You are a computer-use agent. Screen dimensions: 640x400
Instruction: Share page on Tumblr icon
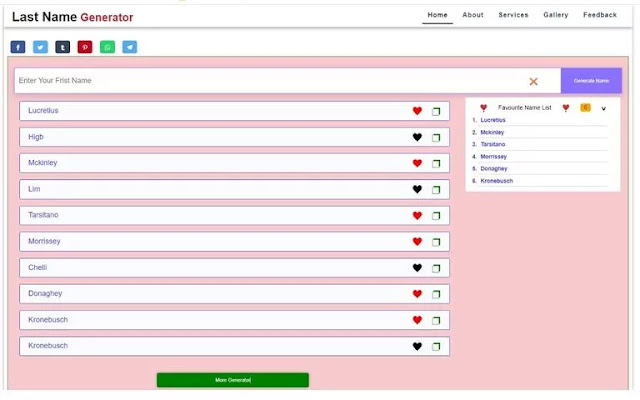[x=62, y=47]
